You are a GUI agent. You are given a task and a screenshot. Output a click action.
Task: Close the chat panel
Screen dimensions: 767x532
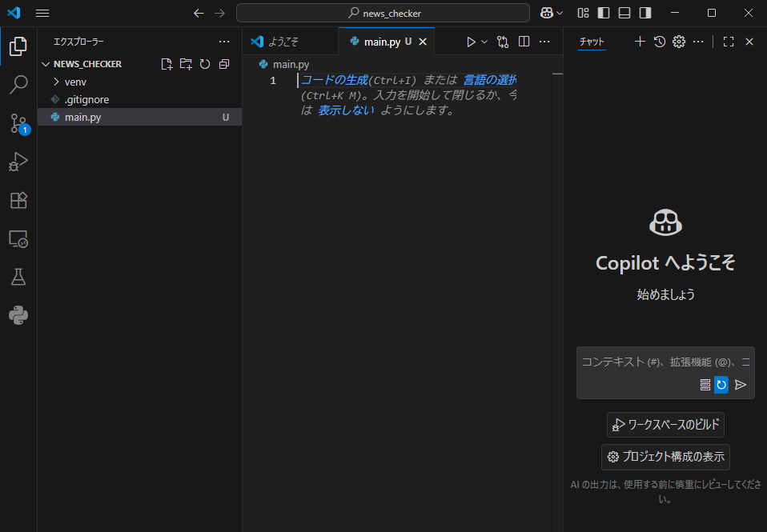point(749,42)
